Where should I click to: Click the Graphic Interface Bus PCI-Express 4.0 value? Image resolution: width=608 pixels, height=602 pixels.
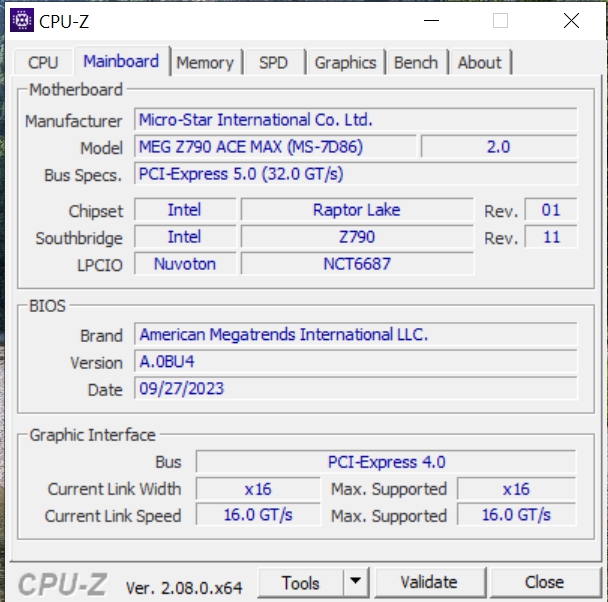[x=386, y=462]
